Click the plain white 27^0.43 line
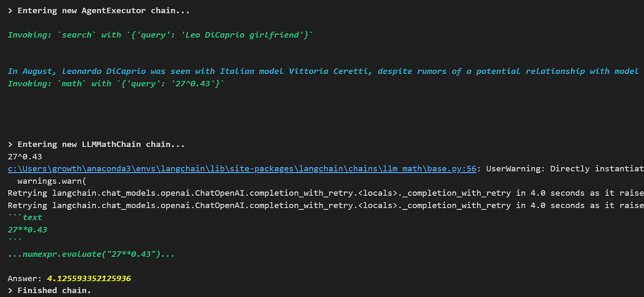644x297 pixels. [25, 157]
